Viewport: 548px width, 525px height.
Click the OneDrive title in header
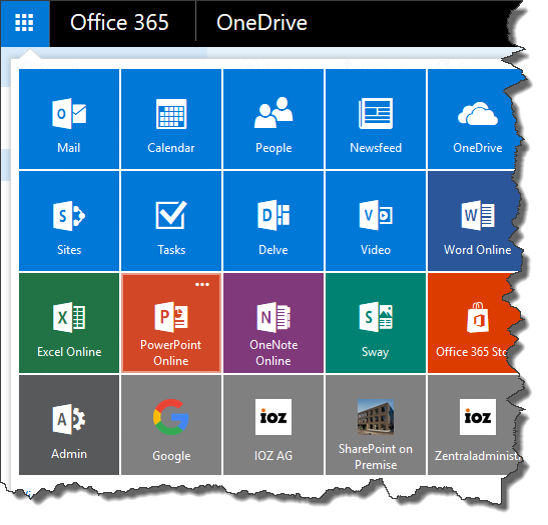coord(262,23)
